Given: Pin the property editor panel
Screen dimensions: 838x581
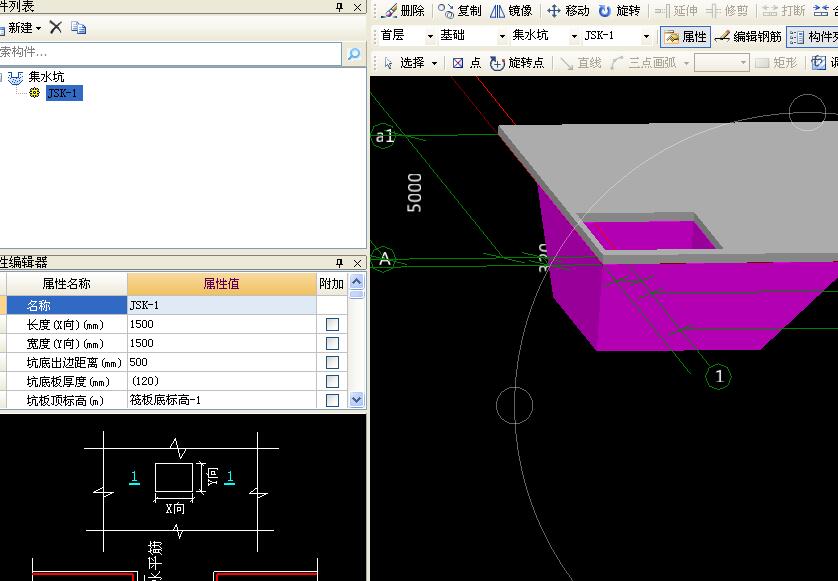Looking at the screenshot, I should point(339,262).
